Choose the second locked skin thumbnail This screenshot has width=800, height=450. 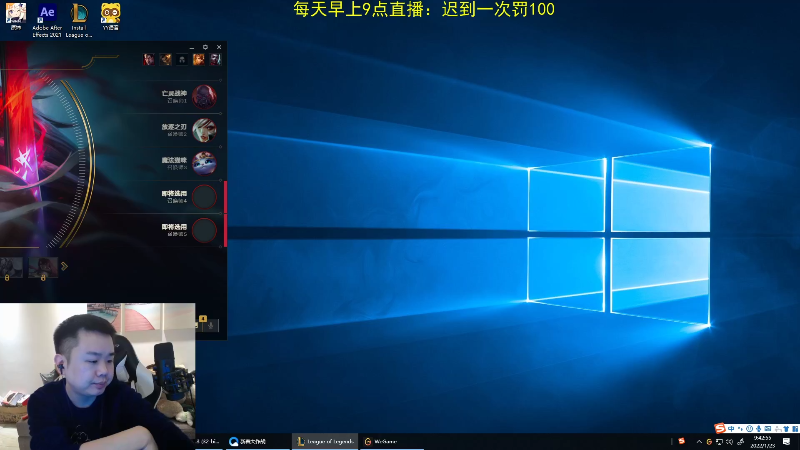click(x=43, y=268)
